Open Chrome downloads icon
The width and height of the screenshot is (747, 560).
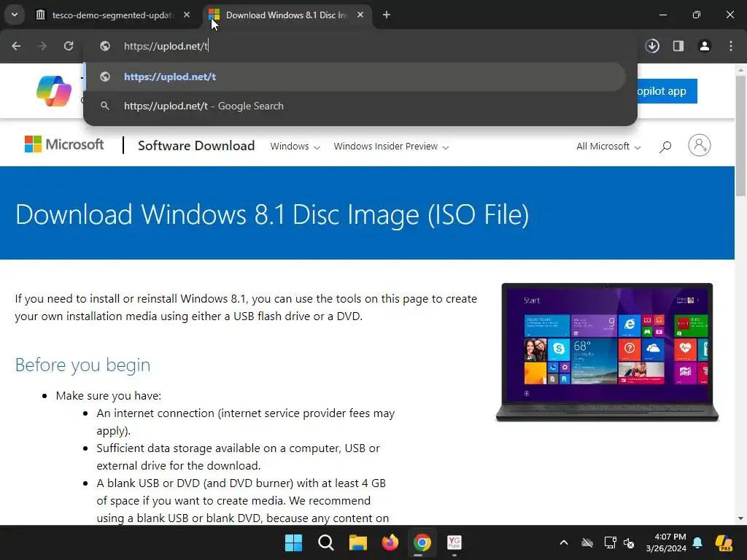(x=652, y=46)
